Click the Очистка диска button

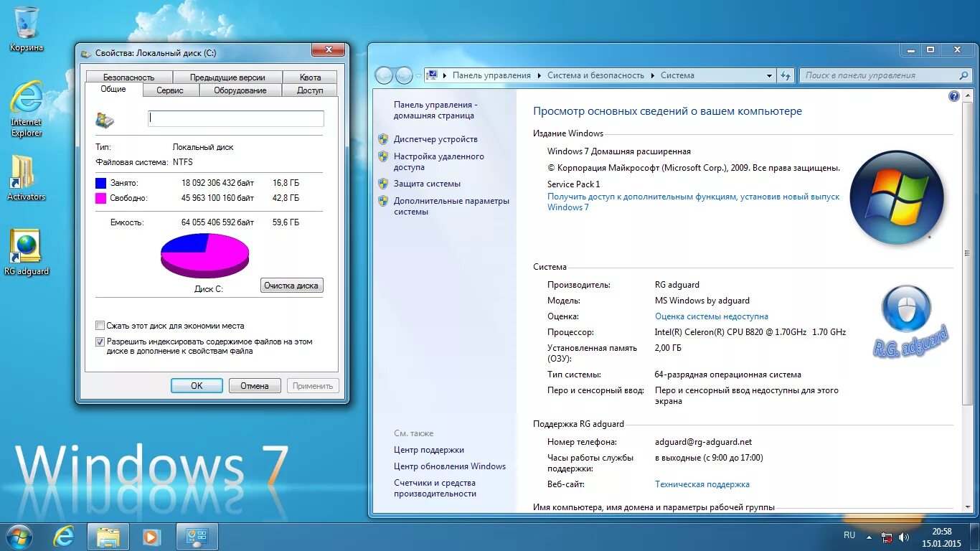pos(291,286)
